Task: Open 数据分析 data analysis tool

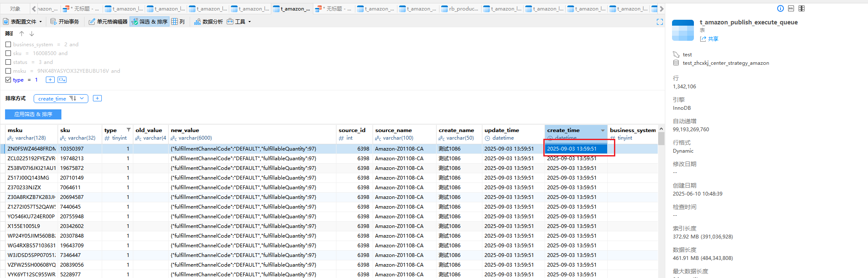Action: pos(209,21)
